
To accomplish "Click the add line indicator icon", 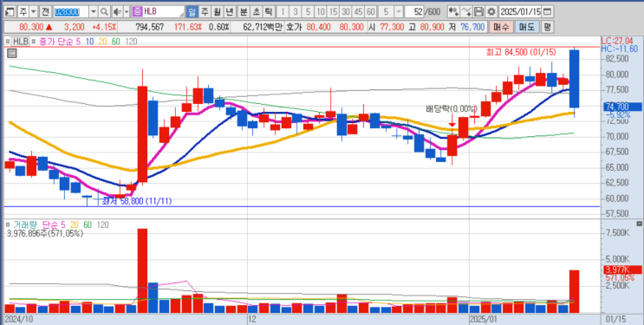I will pos(466,11).
